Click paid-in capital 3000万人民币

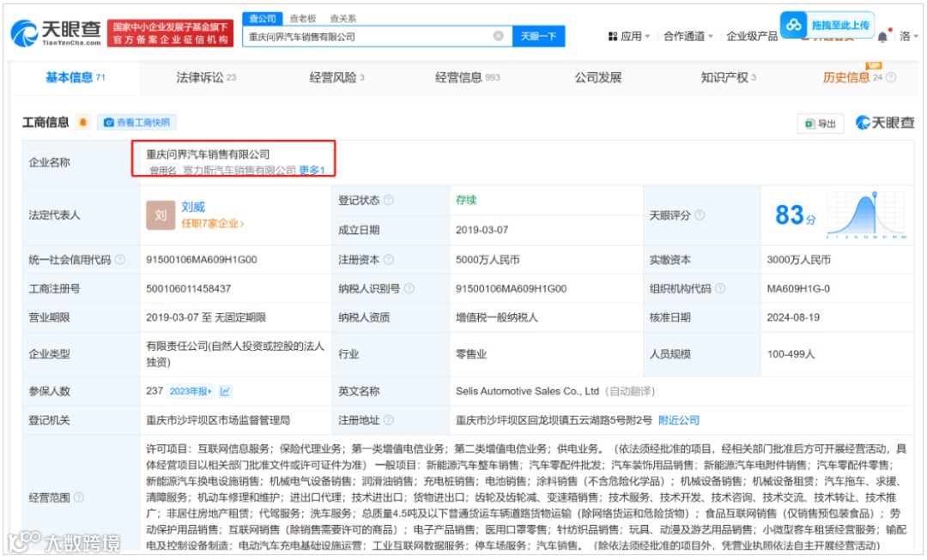pyautogui.click(x=799, y=259)
